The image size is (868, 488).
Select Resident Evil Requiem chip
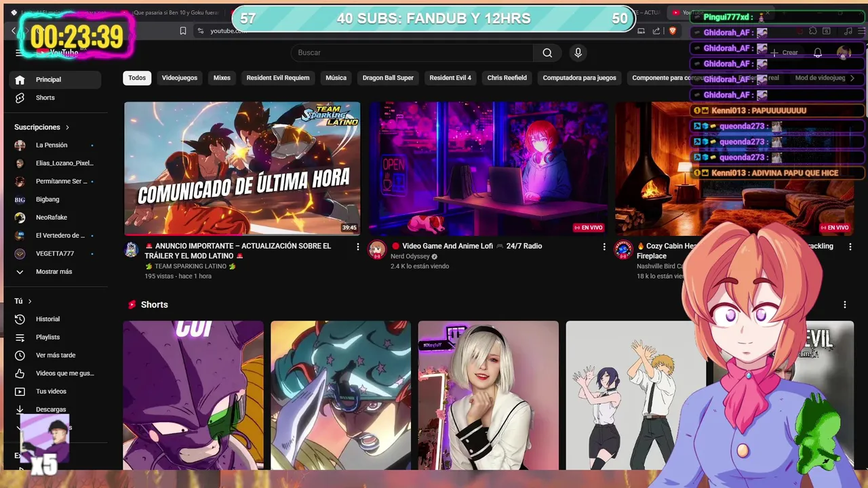[278, 78]
